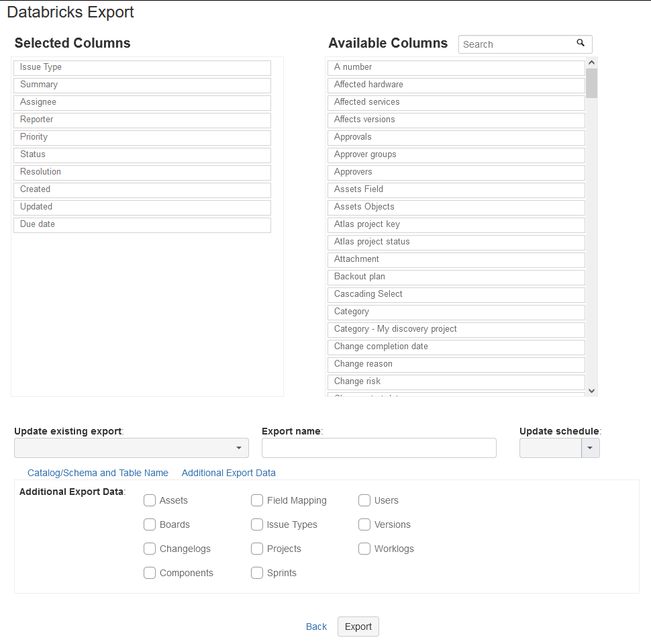
Task: Click Atlas project status column
Action: click(456, 242)
